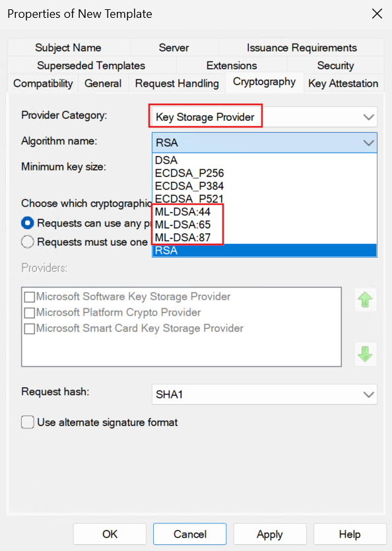
Task: Choose ML-DSA:65 from algorithm list
Action: pos(264,225)
